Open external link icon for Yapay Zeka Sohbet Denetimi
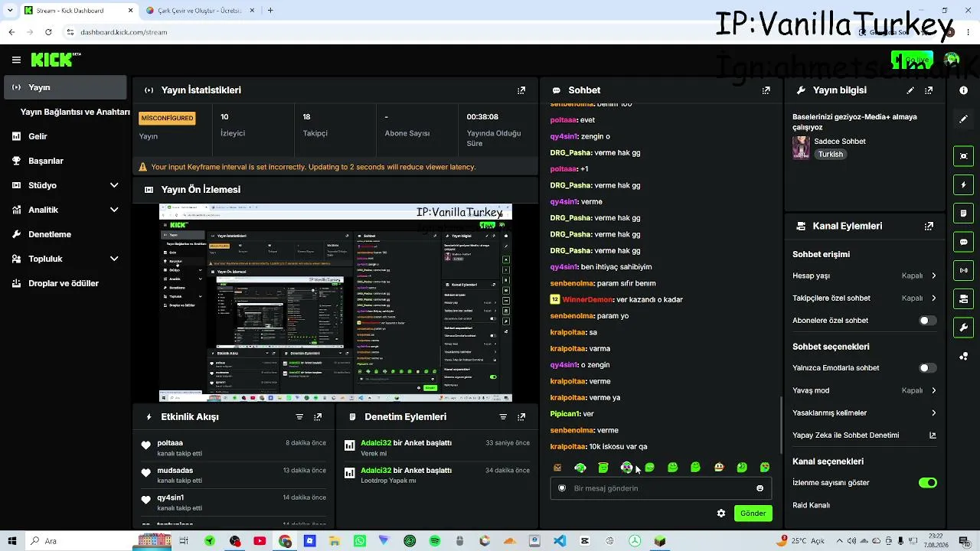 [933, 435]
